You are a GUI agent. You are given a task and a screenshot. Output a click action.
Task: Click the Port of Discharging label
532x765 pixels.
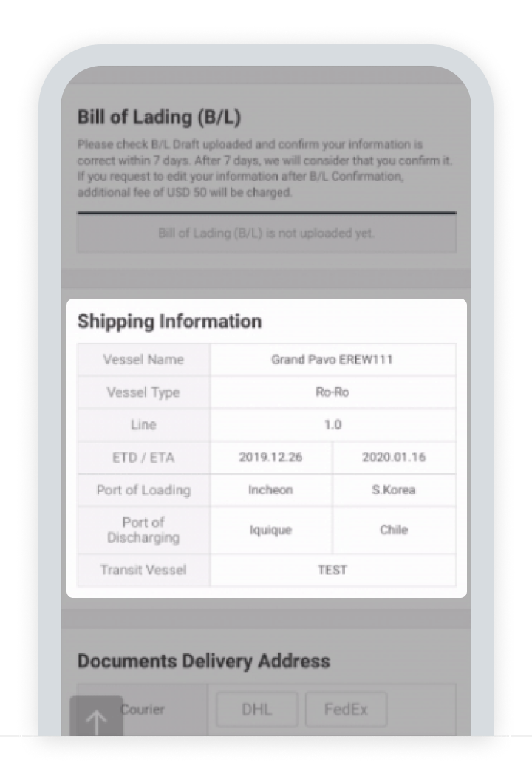click(143, 530)
